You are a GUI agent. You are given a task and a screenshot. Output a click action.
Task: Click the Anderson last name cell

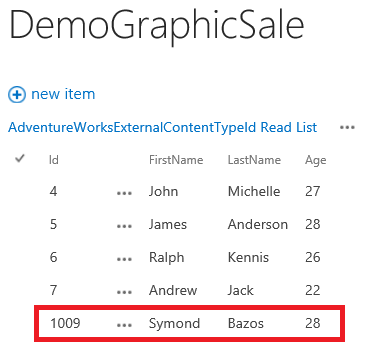pos(258,224)
